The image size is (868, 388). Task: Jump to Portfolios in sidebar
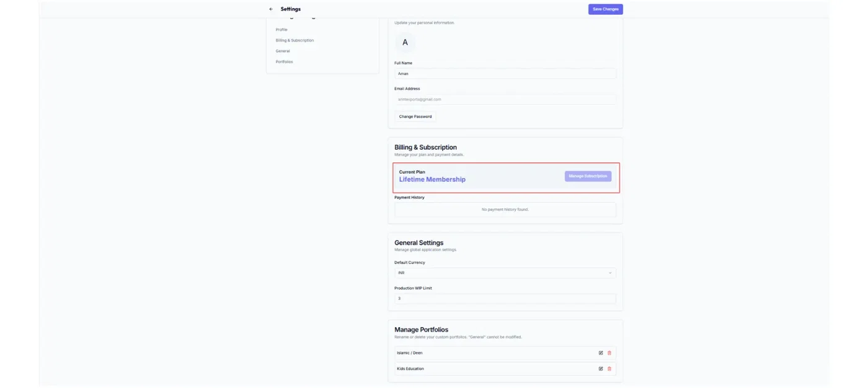tap(284, 61)
